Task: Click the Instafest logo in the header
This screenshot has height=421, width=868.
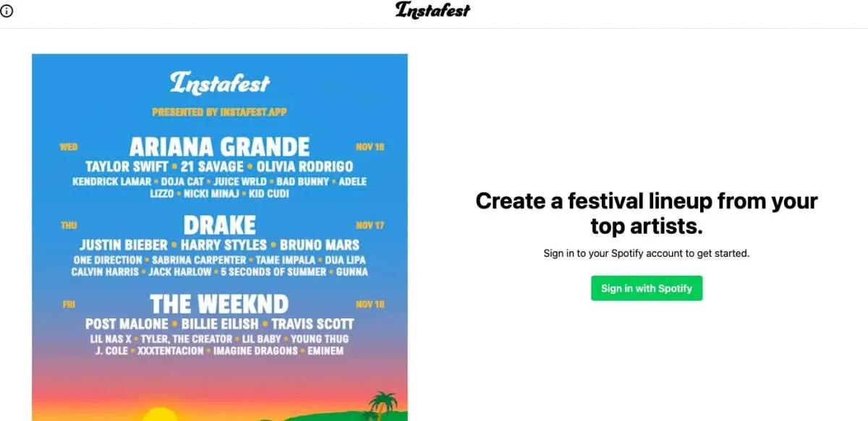Action: click(433, 10)
